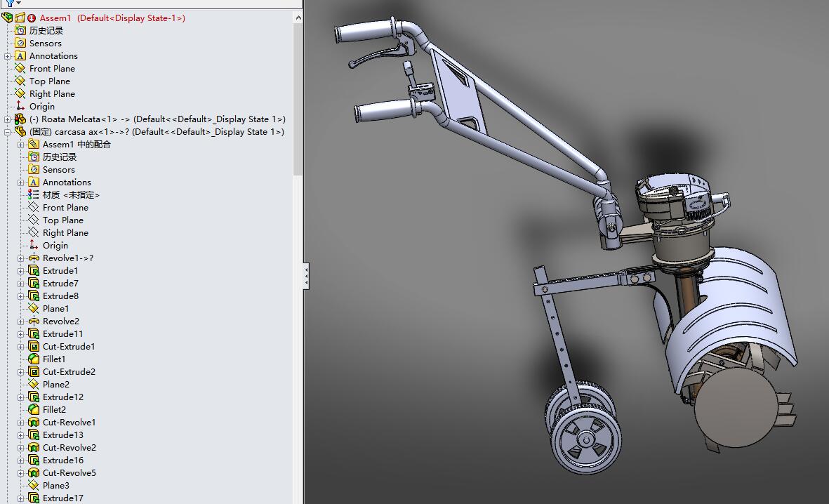Click the Extrude1 feature icon
Image resolution: width=829 pixels, height=504 pixels.
tap(33, 271)
